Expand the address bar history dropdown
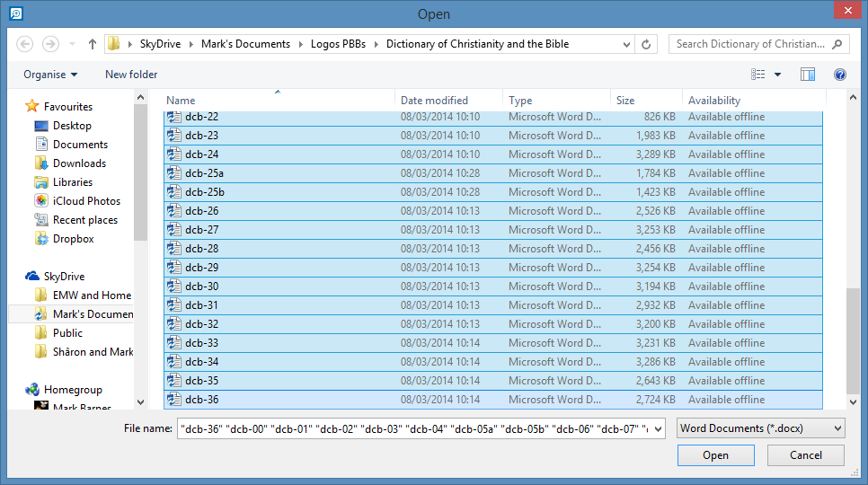Image resolution: width=868 pixels, height=485 pixels. pos(626,44)
